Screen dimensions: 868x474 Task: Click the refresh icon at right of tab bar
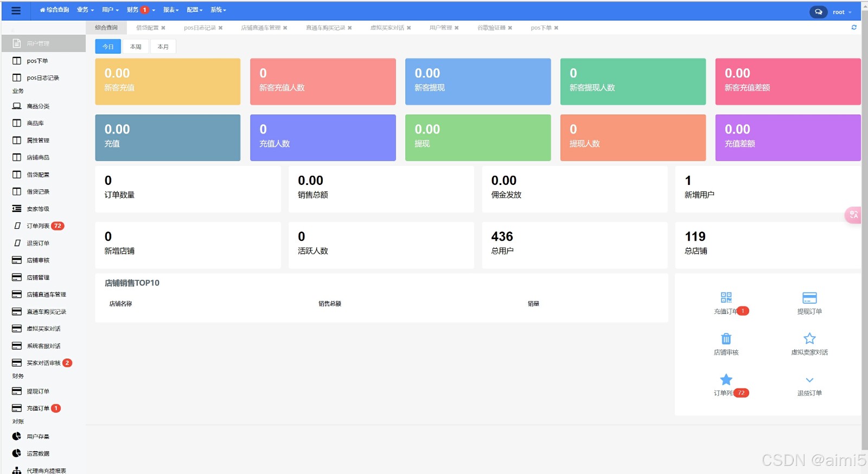tap(853, 28)
